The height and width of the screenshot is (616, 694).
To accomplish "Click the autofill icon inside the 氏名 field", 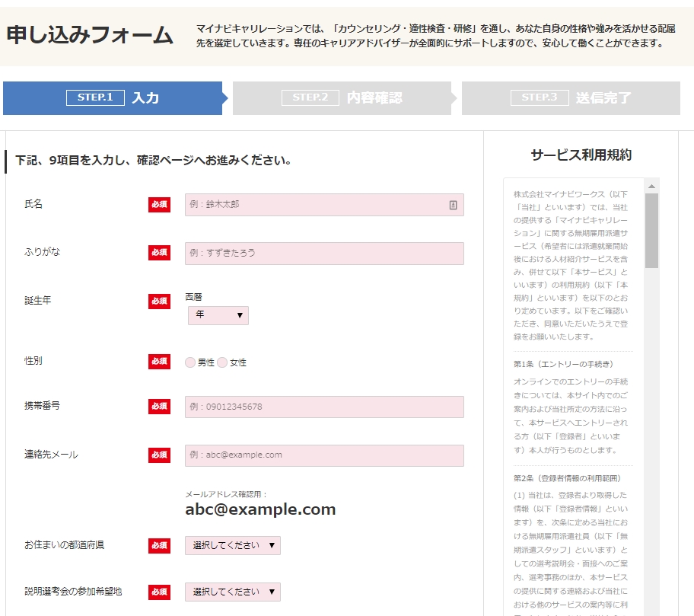I will pos(454,205).
